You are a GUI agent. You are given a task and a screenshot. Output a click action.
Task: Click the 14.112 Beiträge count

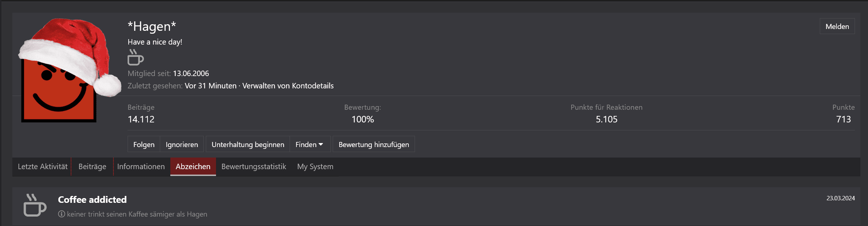click(141, 119)
